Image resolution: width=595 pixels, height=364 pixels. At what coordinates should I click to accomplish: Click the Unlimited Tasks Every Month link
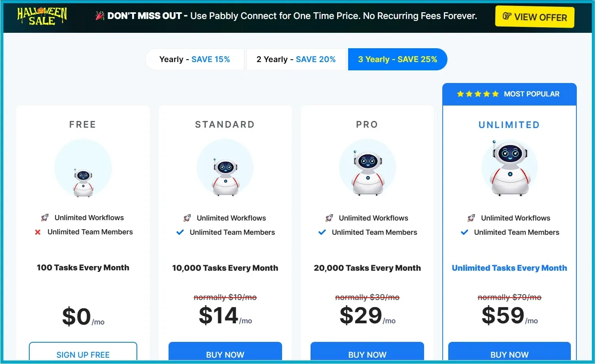point(510,268)
